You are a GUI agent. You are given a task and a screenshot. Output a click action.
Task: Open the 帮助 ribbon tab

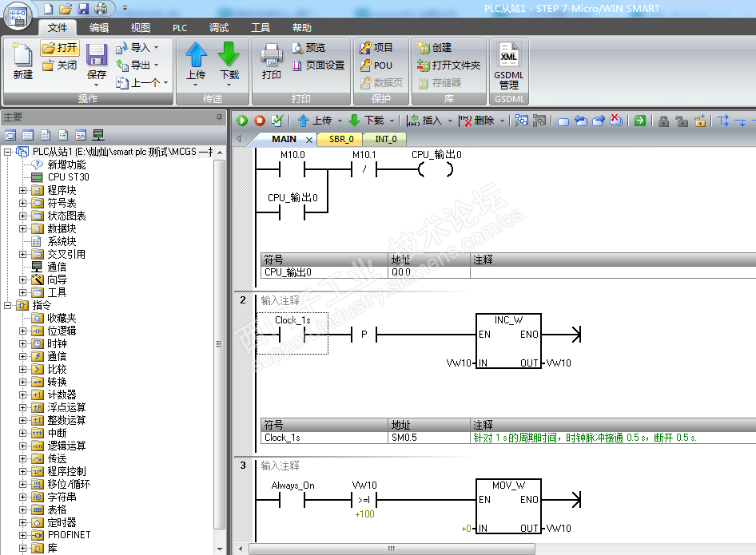click(302, 27)
